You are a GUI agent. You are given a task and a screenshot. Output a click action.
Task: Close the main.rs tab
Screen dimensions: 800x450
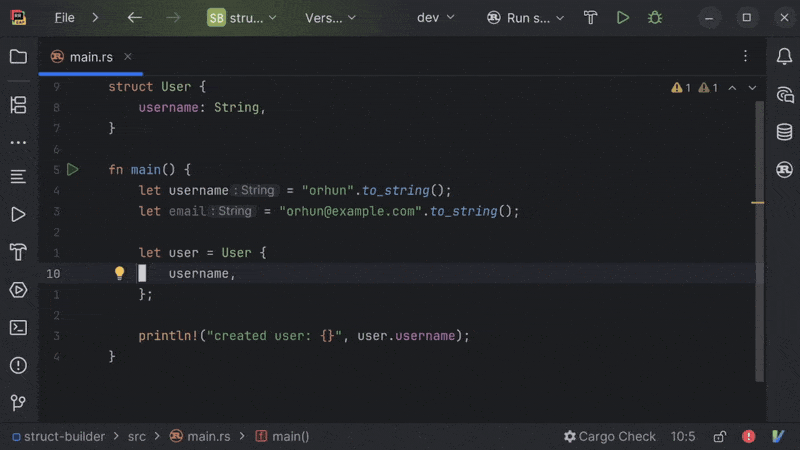(x=128, y=57)
